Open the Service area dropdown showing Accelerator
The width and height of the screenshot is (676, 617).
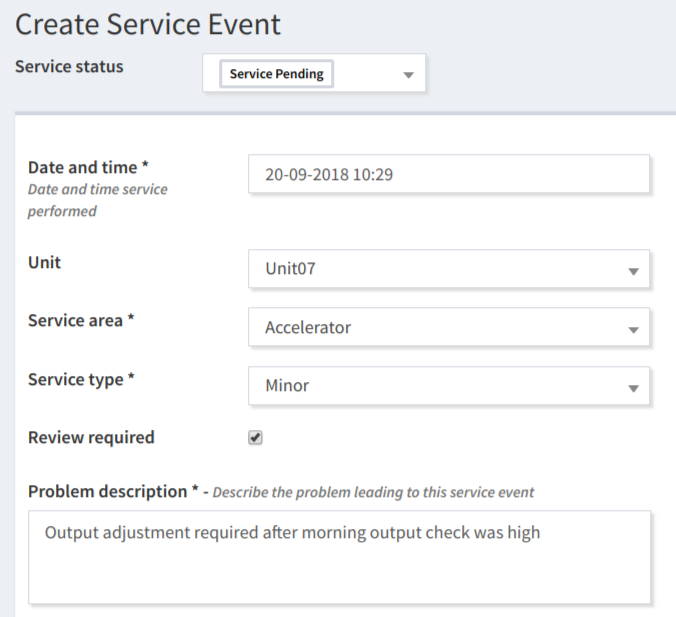click(449, 327)
